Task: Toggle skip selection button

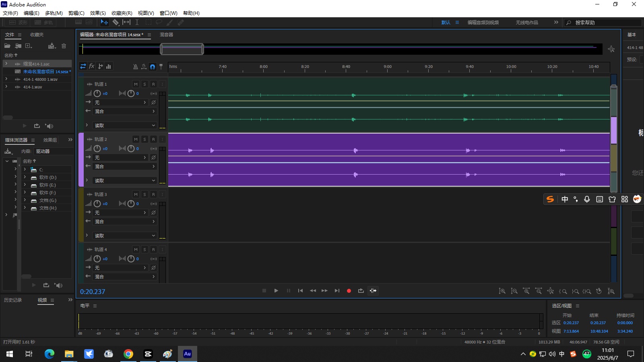Action: tap(373, 290)
